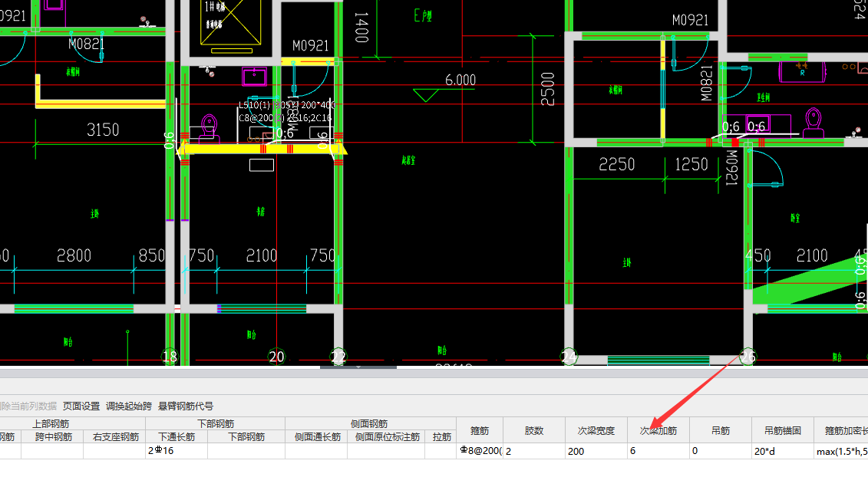This screenshot has height=487, width=868.
Task: Click the beam annotation text L510(1)
Action: click(255, 104)
